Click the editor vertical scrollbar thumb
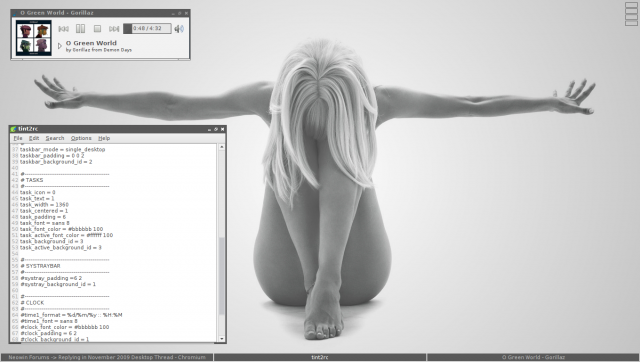Screen dimensions: 640x362 [222, 276]
